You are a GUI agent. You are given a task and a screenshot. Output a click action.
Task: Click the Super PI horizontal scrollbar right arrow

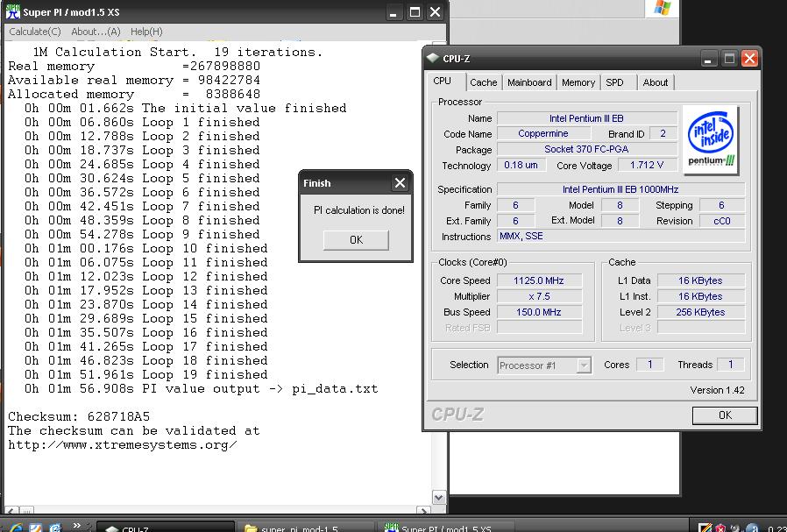point(425,511)
